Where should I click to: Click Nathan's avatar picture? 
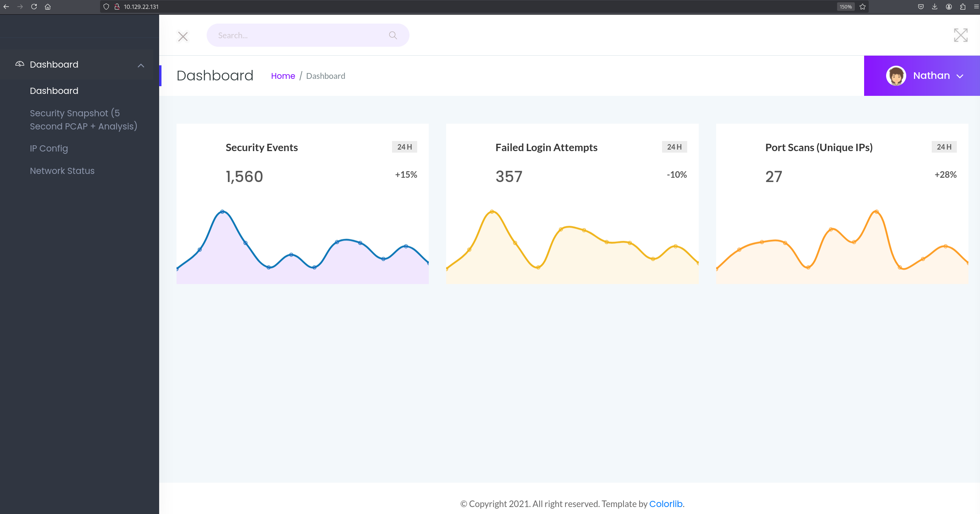point(897,75)
